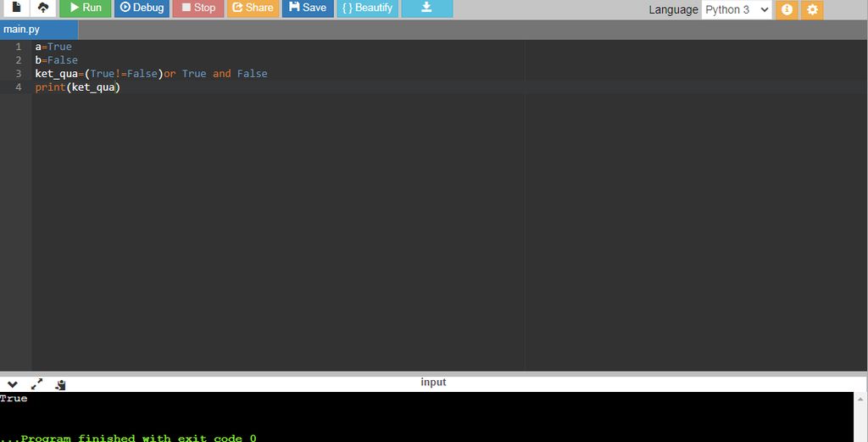Click the code line a=True

pos(53,47)
